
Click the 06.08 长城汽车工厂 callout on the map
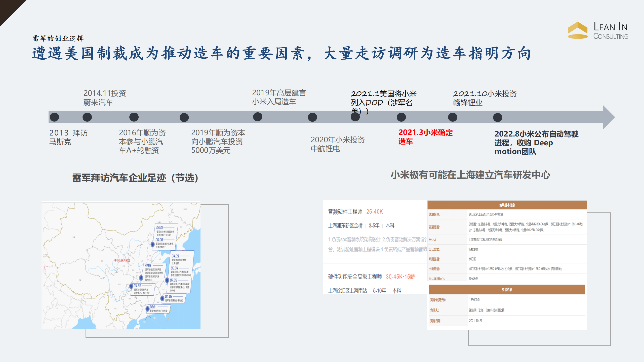[x=165, y=244]
